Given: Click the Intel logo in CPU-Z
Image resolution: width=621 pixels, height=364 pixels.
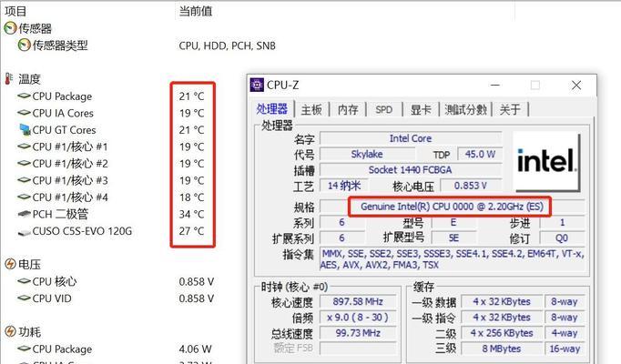Looking at the screenshot, I should [x=547, y=161].
